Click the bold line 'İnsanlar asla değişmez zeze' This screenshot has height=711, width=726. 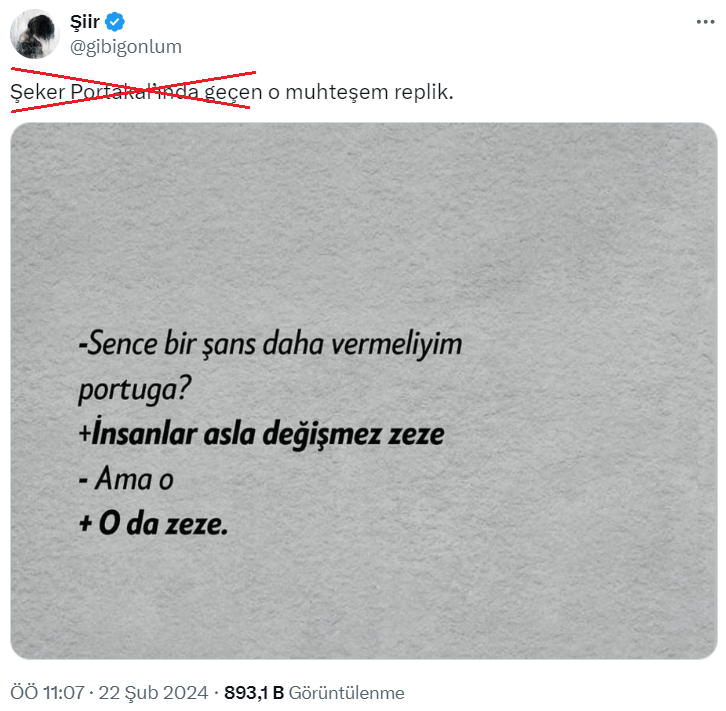click(x=262, y=434)
